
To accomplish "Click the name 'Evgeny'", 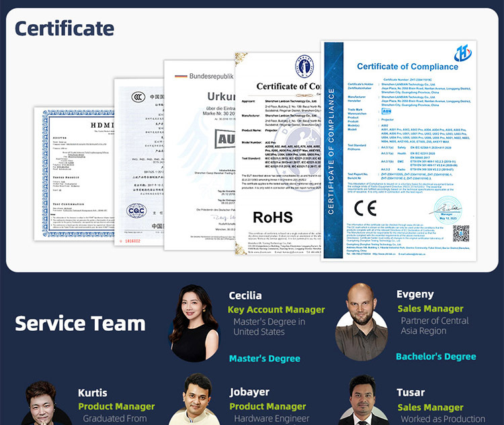I will [415, 295].
